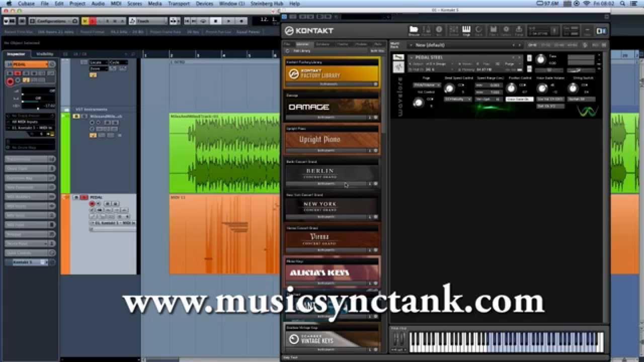Click the Kontakt logo

pyautogui.click(x=309, y=31)
